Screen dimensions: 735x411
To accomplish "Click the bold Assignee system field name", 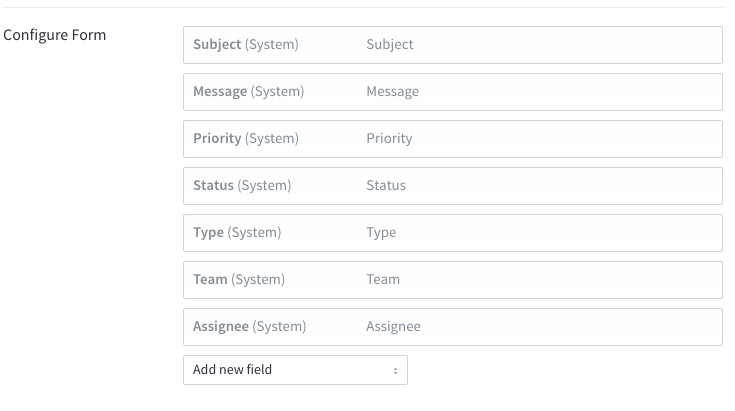I will [x=221, y=327].
